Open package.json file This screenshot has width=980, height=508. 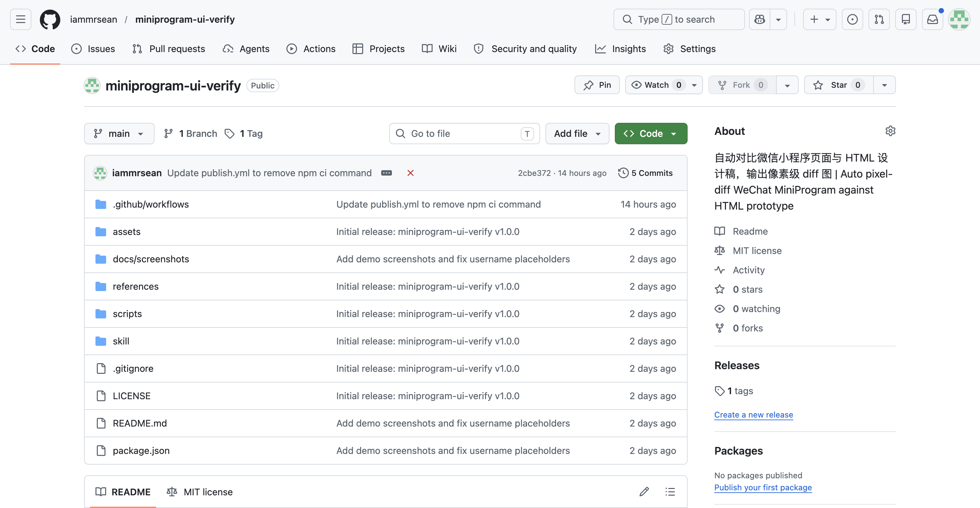point(141,451)
